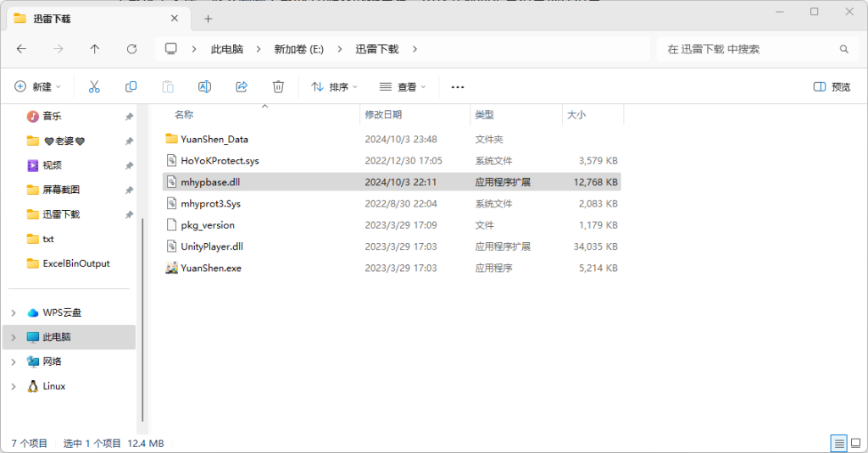Screen dimensions: 868x453
Task: Go forward with the right arrow
Action: coord(58,49)
